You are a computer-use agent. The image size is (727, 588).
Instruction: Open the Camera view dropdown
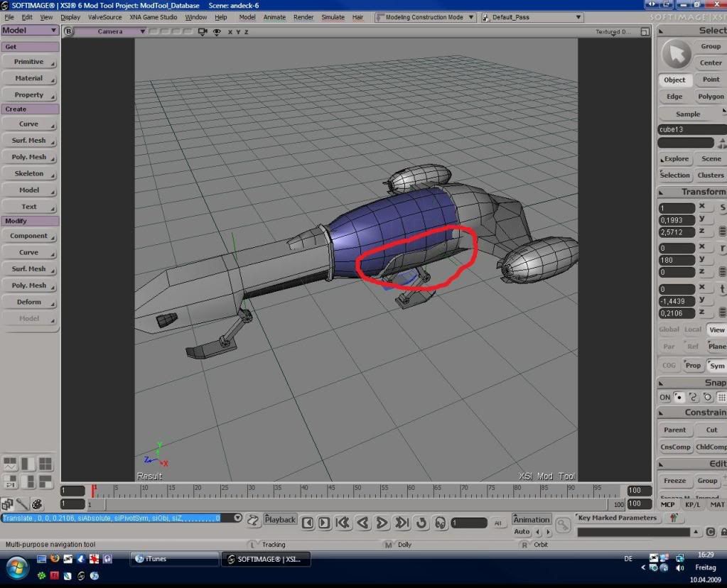point(110,31)
